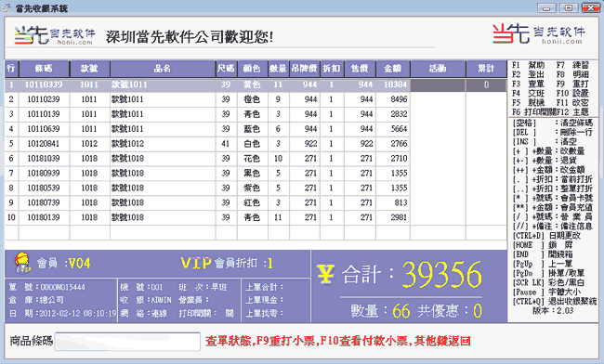Click the member avatar icon beside 會員
The width and height of the screenshot is (604, 364).
click(22, 263)
